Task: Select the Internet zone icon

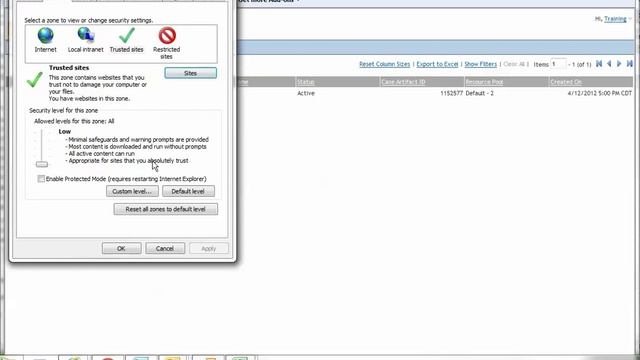Action: pyautogui.click(x=45, y=36)
